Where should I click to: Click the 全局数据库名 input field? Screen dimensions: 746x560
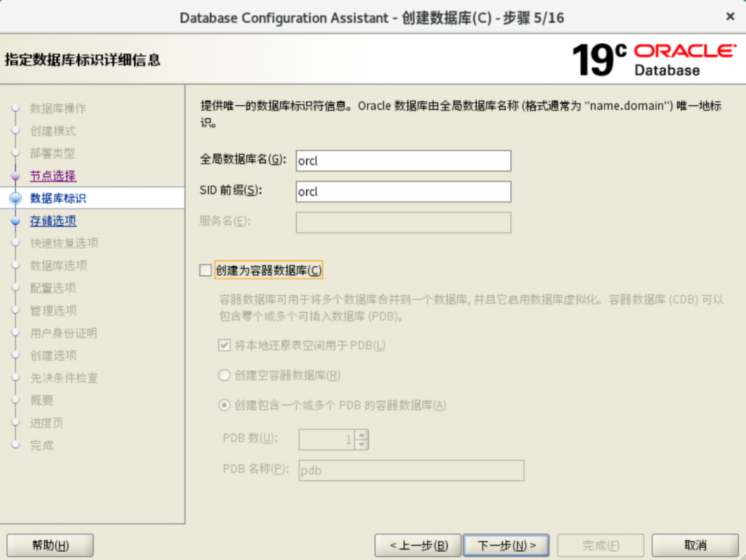coord(403,161)
